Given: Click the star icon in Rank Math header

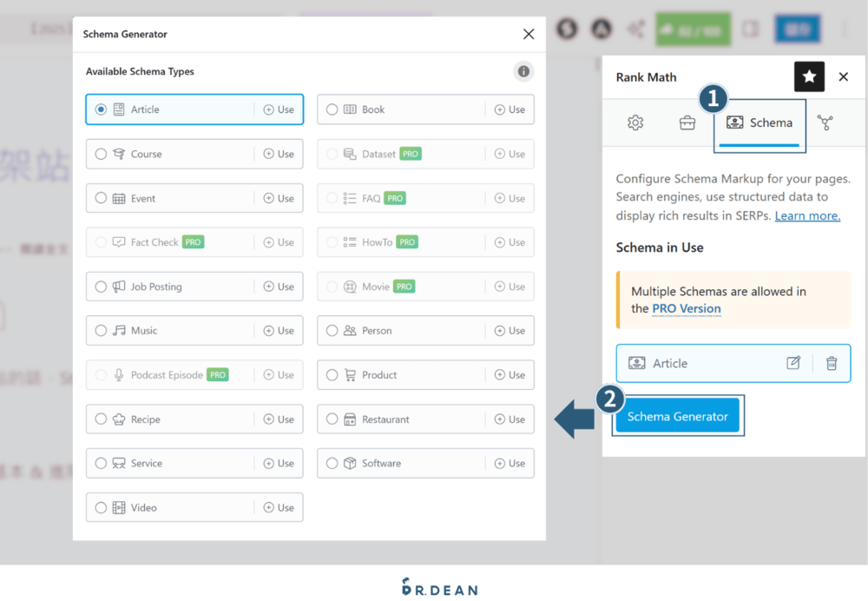Looking at the screenshot, I should (809, 77).
